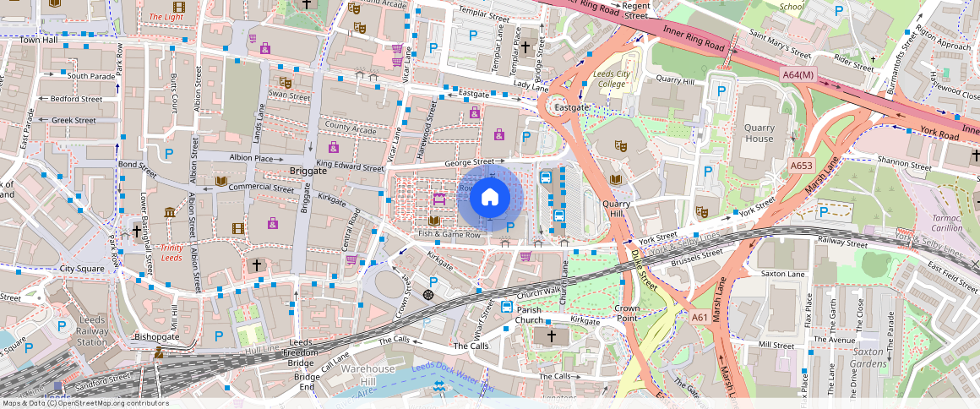980x409 pixels.
Task: Click the blue home location marker
Action: [490, 198]
